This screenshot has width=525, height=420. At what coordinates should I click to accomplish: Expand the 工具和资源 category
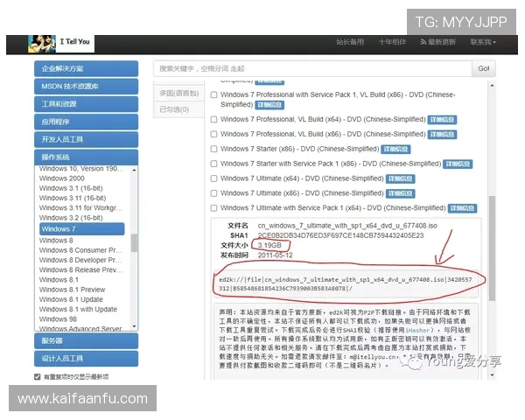[x=86, y=104]
